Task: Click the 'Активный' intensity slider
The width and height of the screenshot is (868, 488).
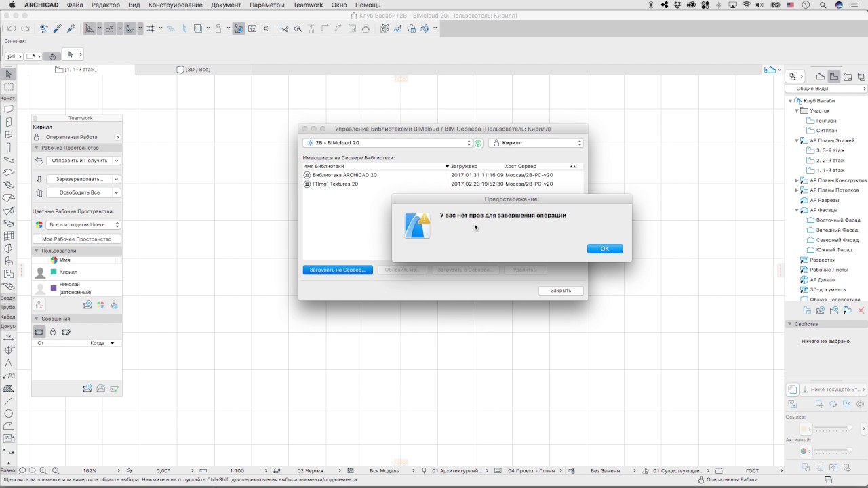Action: [x=833, y=451]
